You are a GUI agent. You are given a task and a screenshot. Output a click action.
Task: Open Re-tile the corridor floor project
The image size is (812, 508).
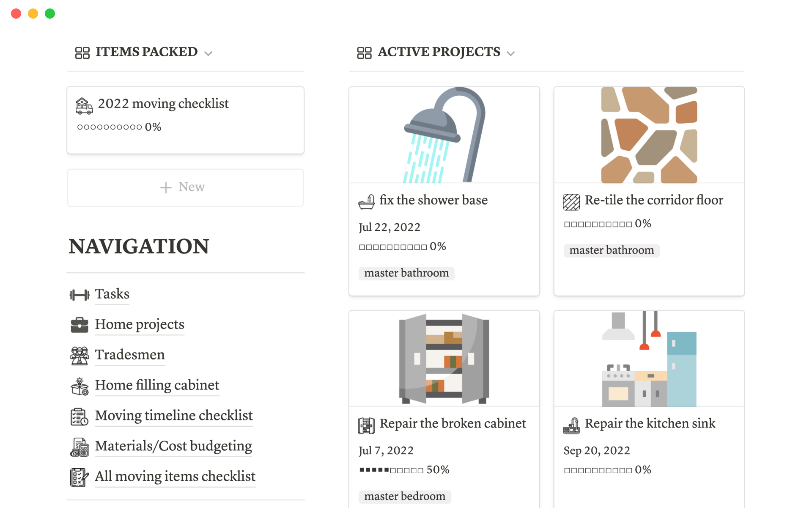point(654,200)
